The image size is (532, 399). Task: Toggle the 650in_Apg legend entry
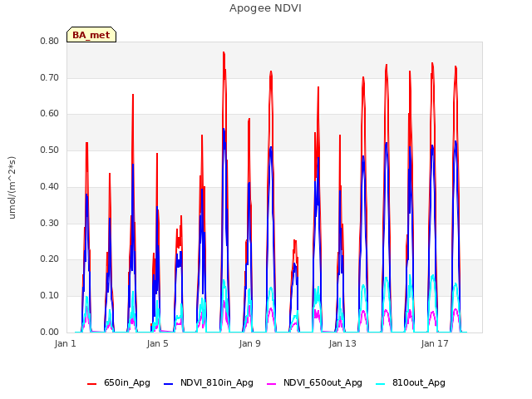[x=119, y=382]
